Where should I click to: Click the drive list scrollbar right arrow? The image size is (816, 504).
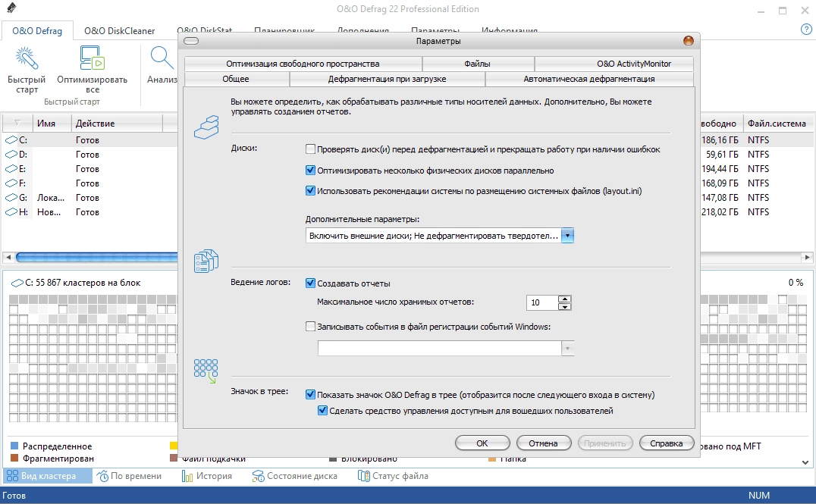click(x=807, y=257)
